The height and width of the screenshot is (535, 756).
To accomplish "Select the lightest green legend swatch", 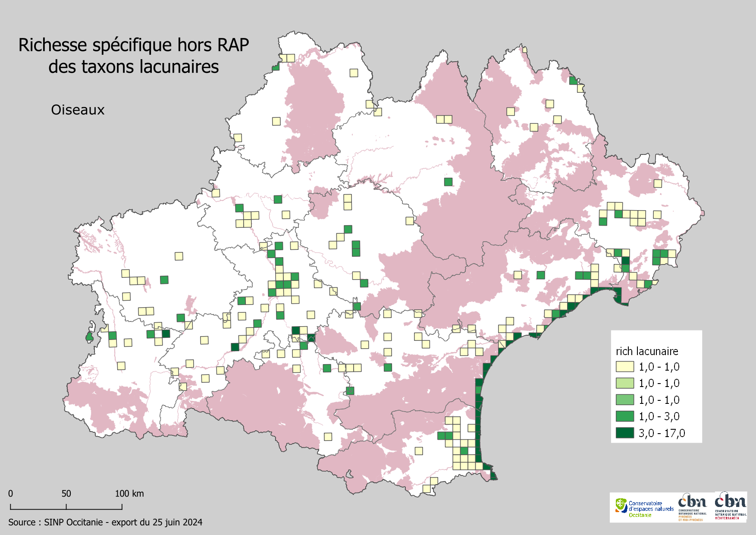I will 624,383.
